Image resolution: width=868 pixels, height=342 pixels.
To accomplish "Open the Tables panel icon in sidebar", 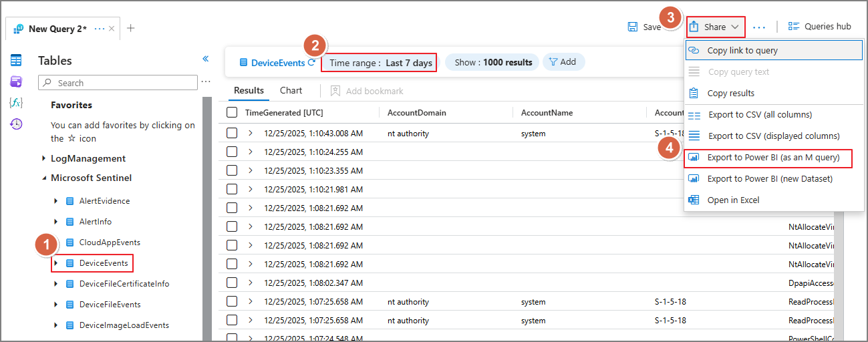I will click(x=15, y=61).
